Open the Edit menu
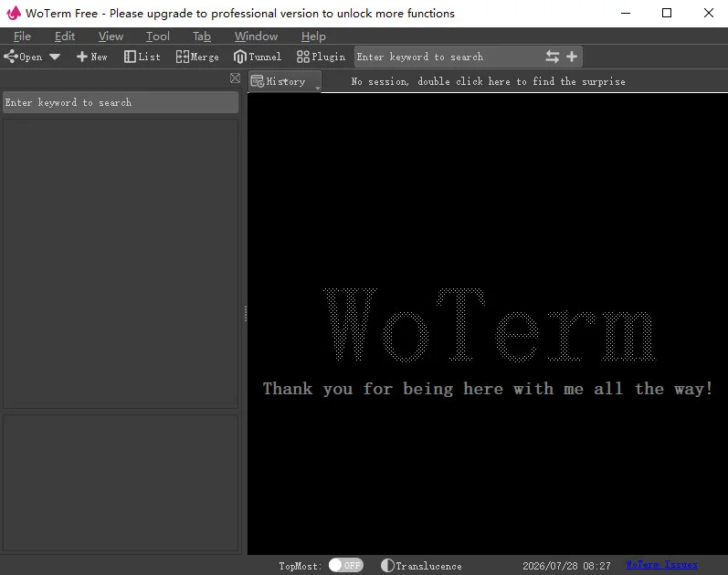Screen dimensions: 728x575 click(x=65, y=37)
